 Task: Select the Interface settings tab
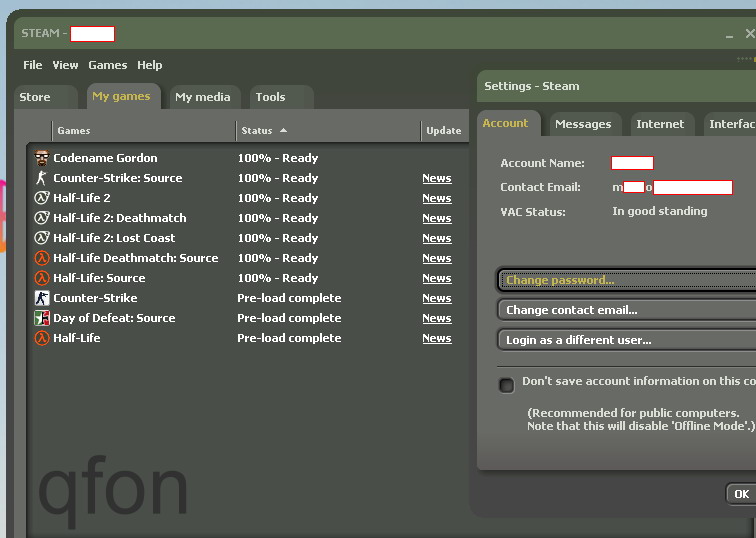pos(729,124)
